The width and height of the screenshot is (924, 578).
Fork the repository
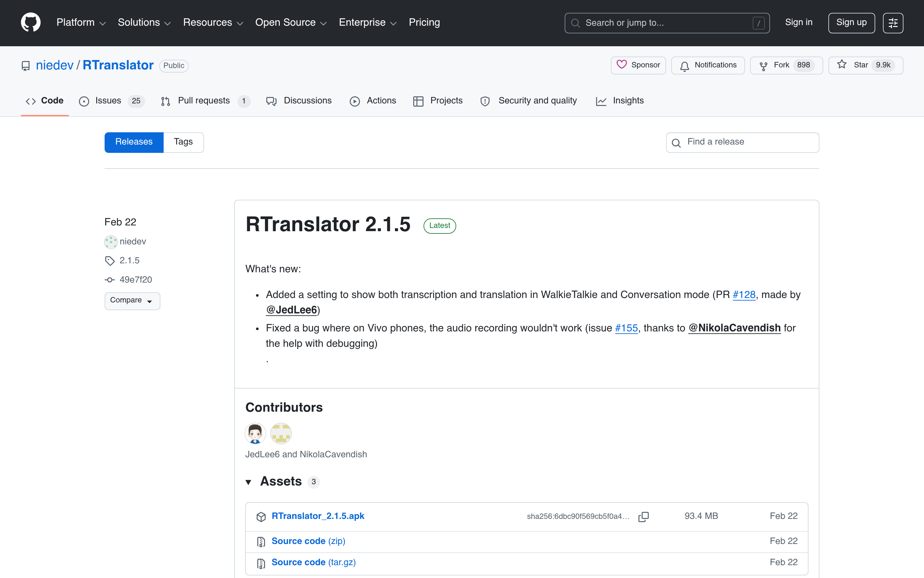pyautogui.click(x=786, y=66)
